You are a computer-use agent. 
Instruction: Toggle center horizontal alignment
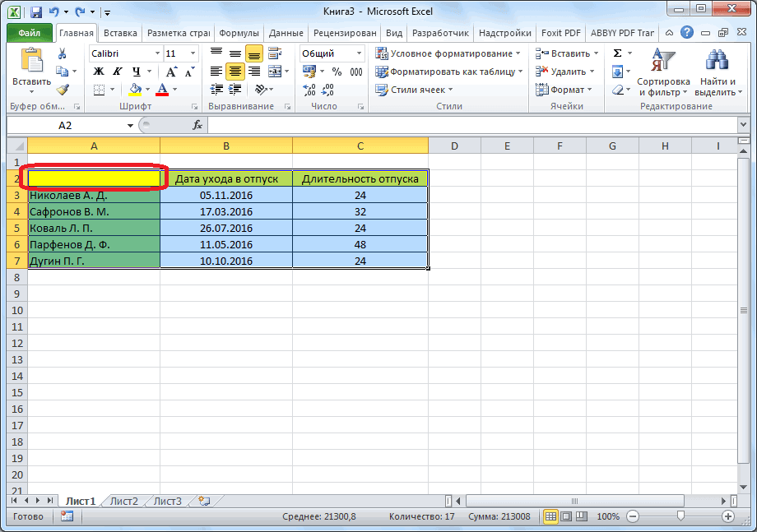pyautogui.click(x=235, y=72)
